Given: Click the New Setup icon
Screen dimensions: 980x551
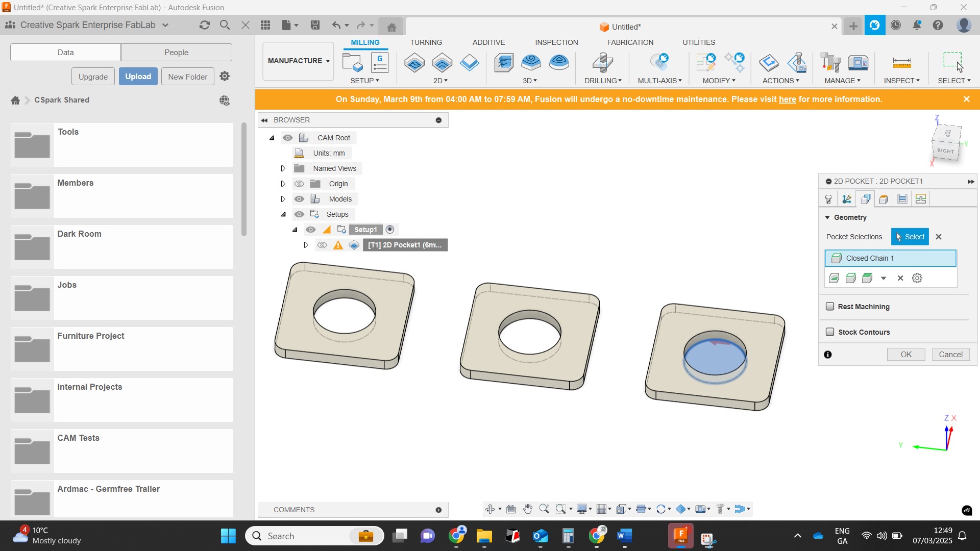Looking at the screenshot, I should (x=352, y=63).
